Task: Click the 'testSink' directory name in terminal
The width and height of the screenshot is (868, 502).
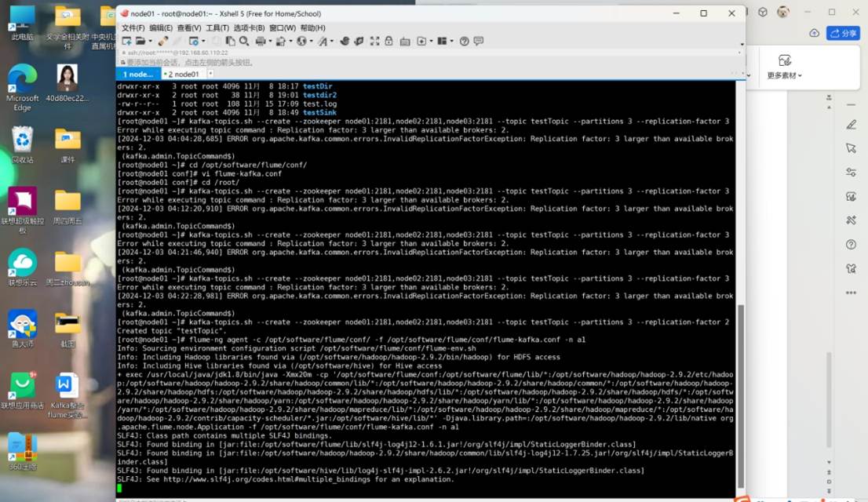Action: point(319,112)
